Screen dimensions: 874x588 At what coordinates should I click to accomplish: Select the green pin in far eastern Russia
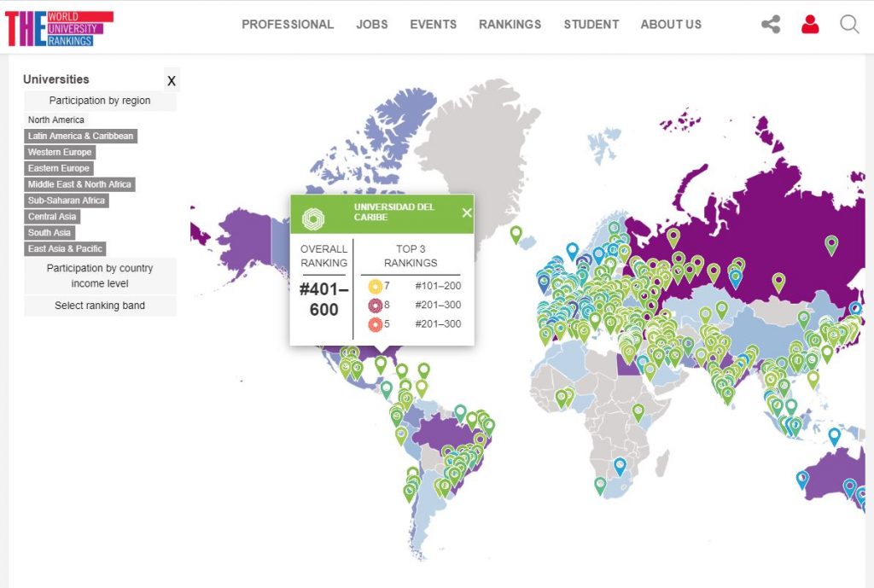[x=831, y=245]
